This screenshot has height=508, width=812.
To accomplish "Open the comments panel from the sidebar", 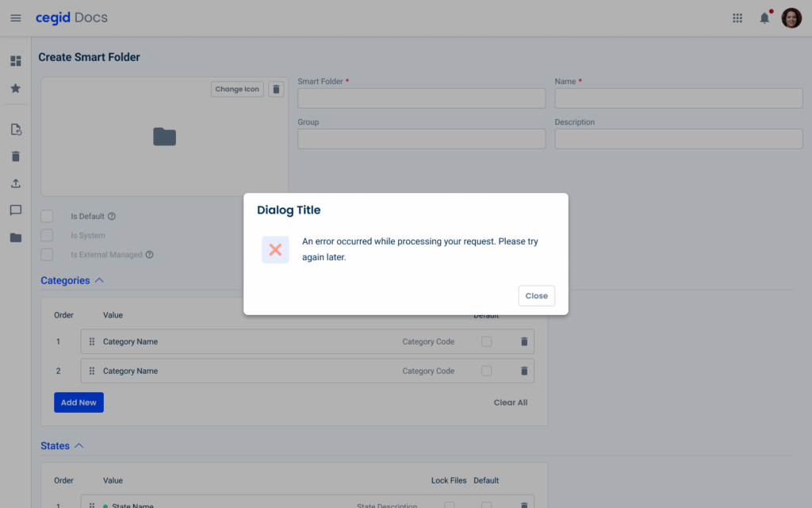I will [15, 210].
